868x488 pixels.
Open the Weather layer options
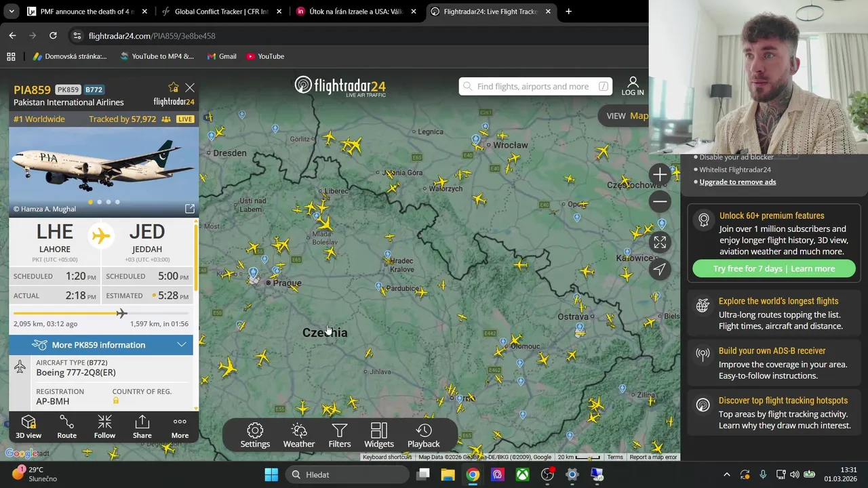click(299, 435)
